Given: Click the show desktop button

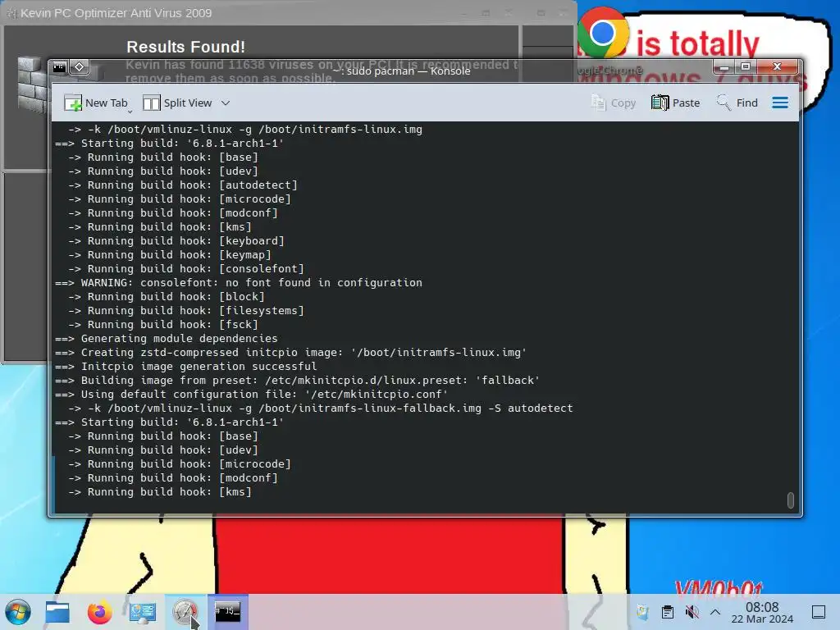Looking at the screenshot, I should pos(819,612).
